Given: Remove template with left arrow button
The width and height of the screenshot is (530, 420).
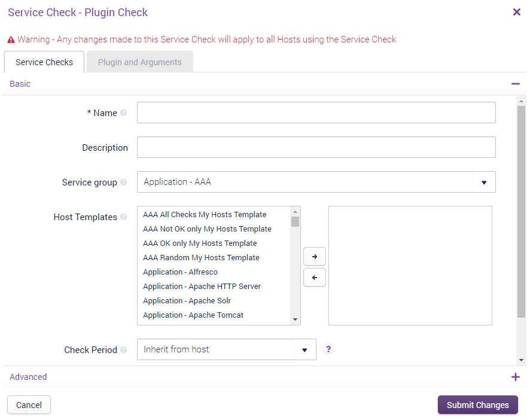Looking at the screenshot, I should (x=315, y=278).
